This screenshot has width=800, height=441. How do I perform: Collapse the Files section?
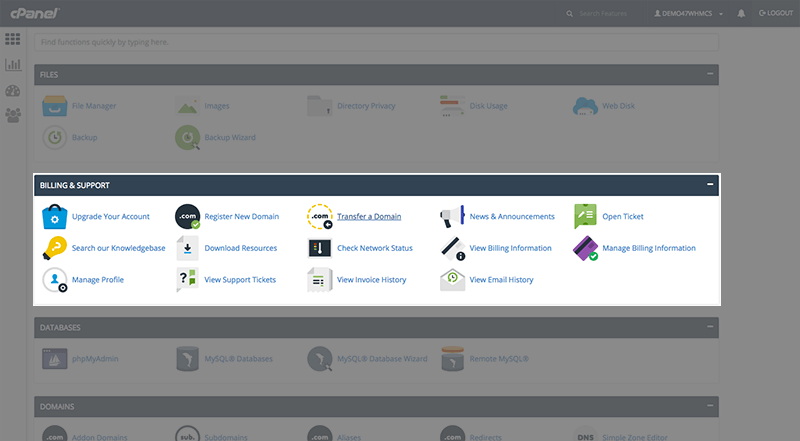(710, 74)
